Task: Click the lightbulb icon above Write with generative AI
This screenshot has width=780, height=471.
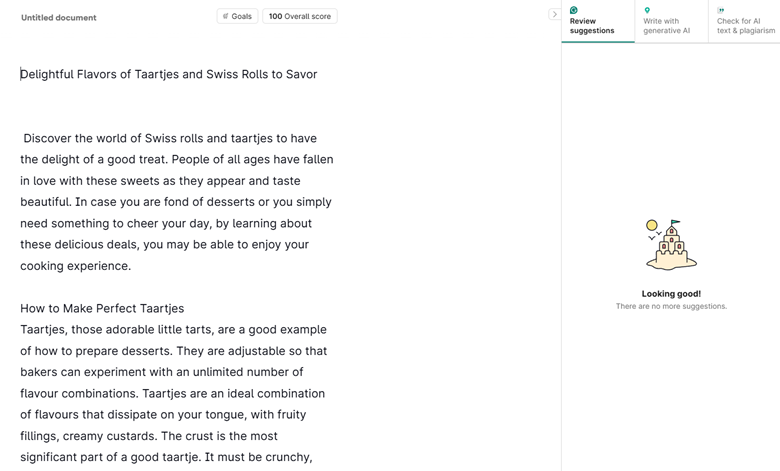Action: coord(647,10)
